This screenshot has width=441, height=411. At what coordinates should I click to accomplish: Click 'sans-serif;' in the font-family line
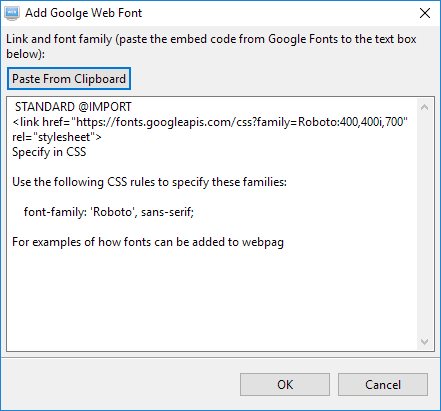click(x=167, y=212)
